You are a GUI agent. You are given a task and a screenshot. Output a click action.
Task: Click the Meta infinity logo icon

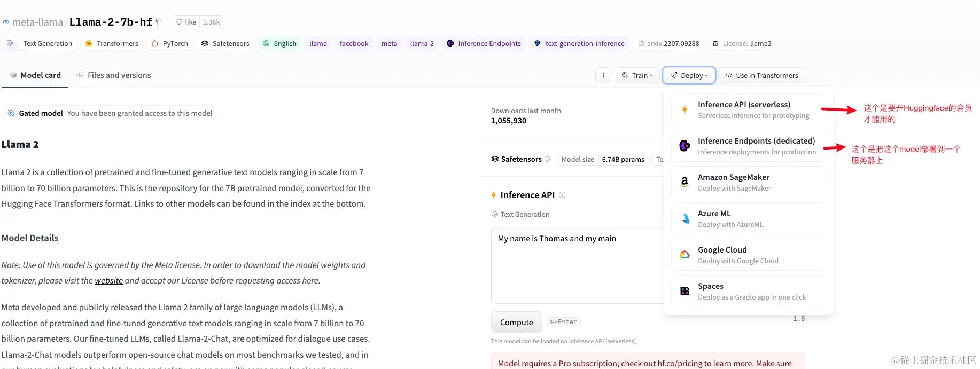pyautogui.click(x=6, y=22)
